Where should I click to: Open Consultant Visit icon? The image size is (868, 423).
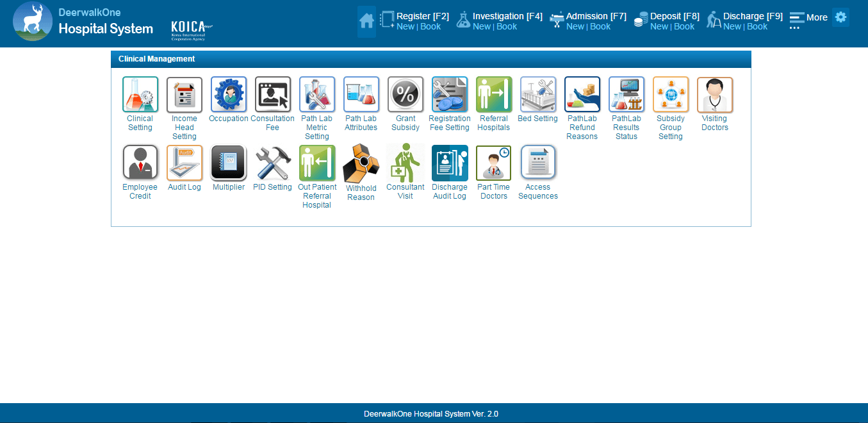coord(405,163)
